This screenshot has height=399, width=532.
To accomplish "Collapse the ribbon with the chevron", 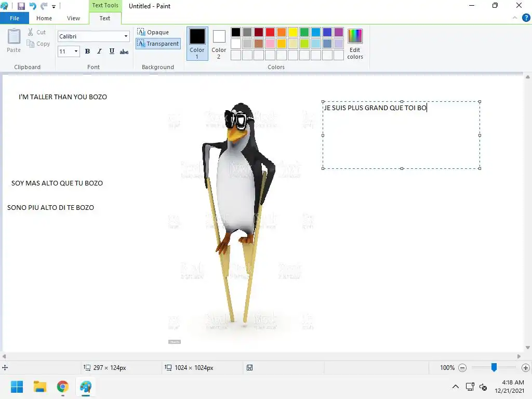I will point(515,18).
